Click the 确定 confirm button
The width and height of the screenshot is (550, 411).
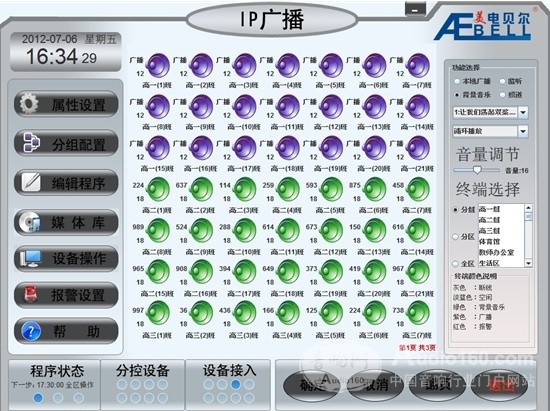click(311, 385)
